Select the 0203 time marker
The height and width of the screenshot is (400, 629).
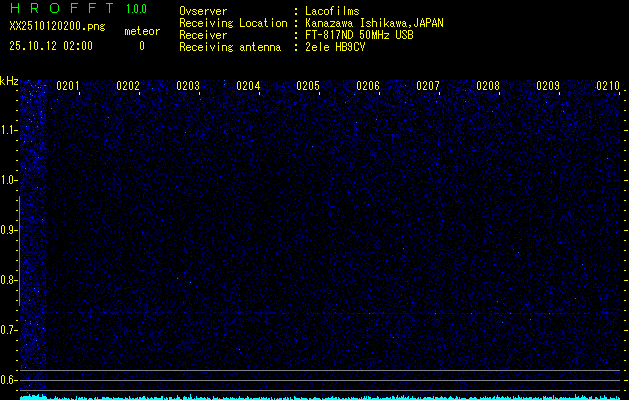pyautogui.click(x=188, y=87)
